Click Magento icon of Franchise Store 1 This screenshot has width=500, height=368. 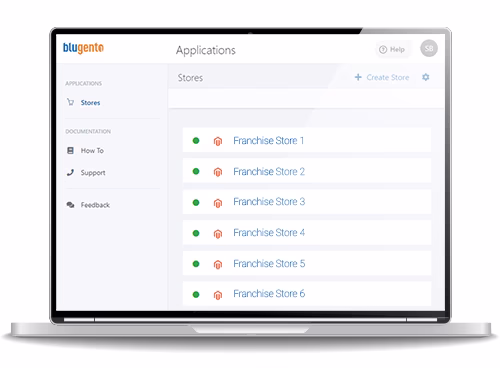[x=218, y=141]
